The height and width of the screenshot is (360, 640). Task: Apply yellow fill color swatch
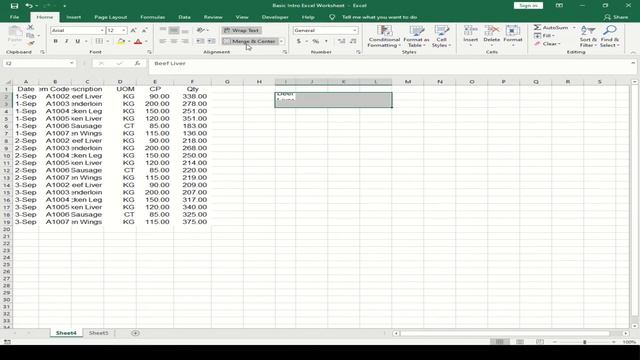tap(121, 41)
